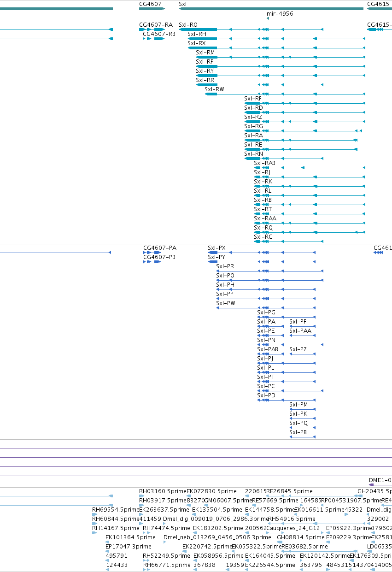
Task: Open transcript Sxl-RAA
Action: click(x=265, y=218)
